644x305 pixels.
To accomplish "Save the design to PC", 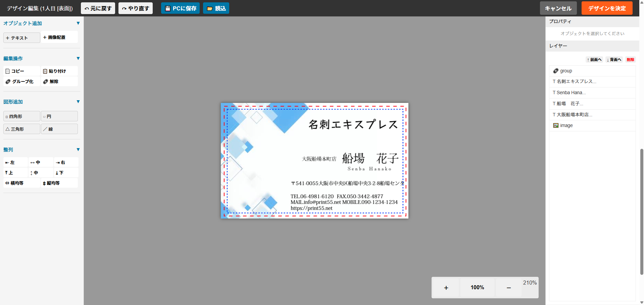I will pos(180,8).
